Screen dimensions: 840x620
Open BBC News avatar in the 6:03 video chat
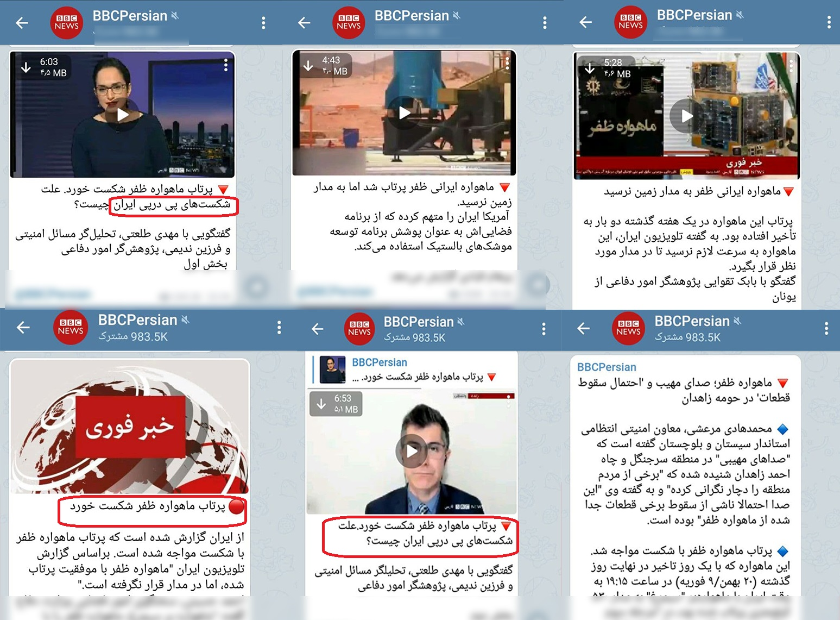point(66,23)
